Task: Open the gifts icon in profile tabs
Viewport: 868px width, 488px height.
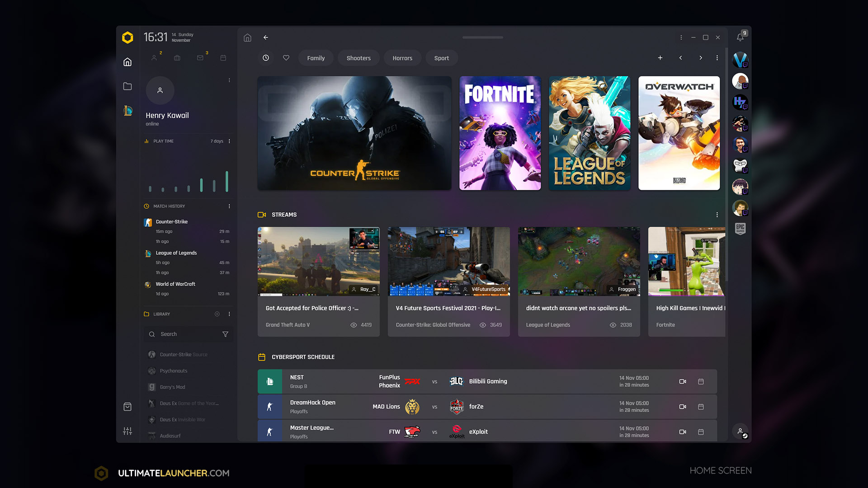Action: 177,58
